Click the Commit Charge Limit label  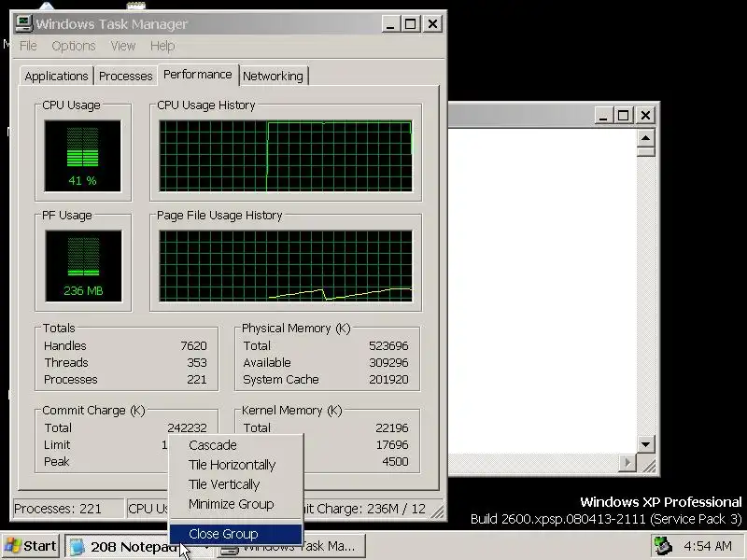coord(57,445)
